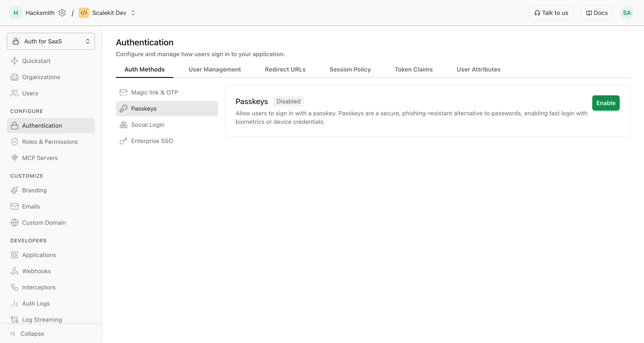Navigate to Webhooks
The width and height of the screenshot is (644, 343).
51,271
